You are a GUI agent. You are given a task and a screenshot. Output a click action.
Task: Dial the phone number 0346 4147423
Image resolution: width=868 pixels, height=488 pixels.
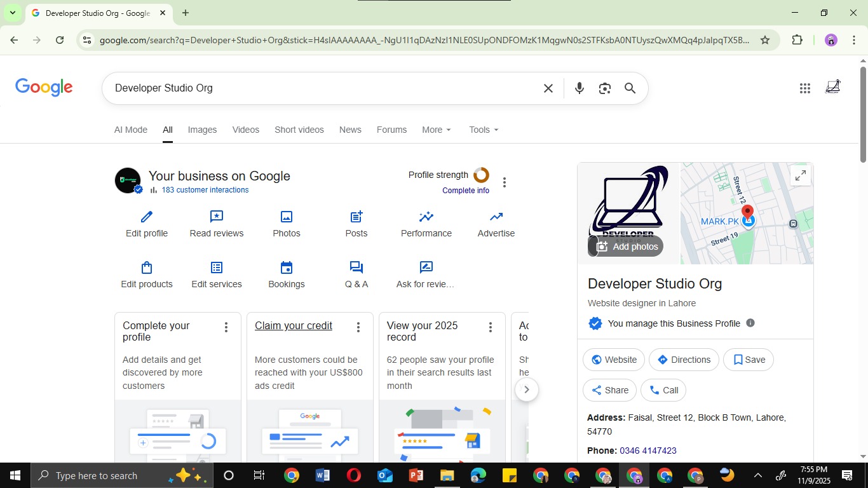pyautogui.click(x=648, y=451)
